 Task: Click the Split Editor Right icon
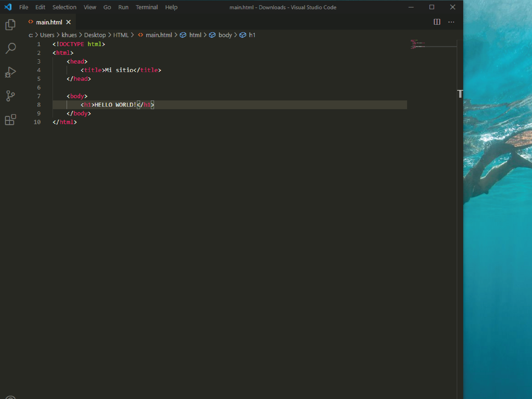click(437, 22)
